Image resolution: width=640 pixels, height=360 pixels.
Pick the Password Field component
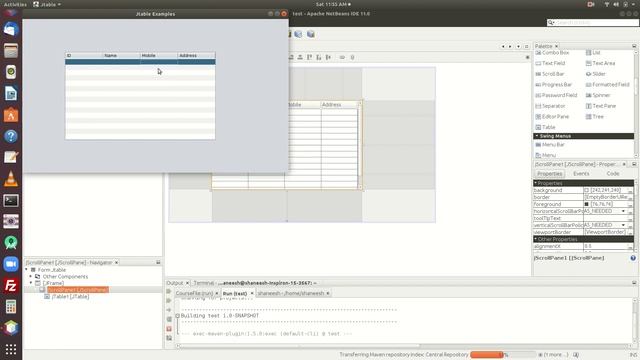(x=556, y=95)
